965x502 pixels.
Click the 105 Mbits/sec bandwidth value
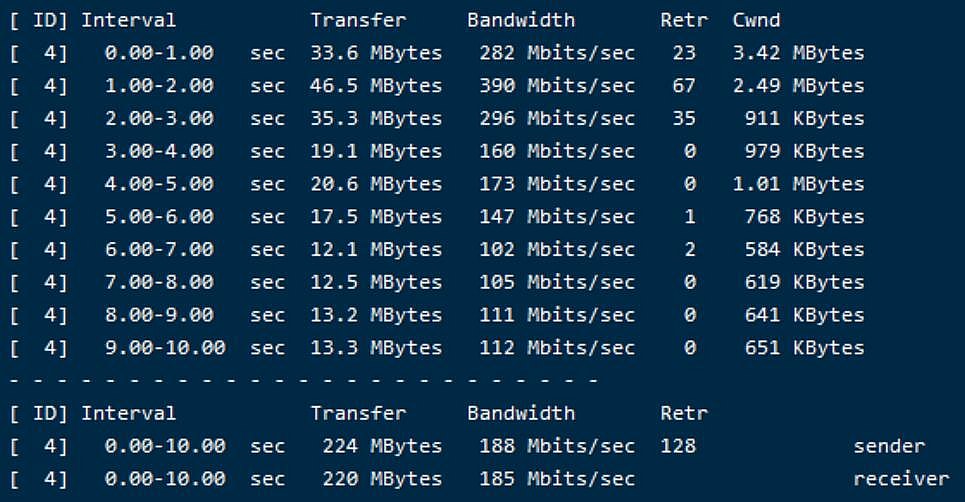557,283
